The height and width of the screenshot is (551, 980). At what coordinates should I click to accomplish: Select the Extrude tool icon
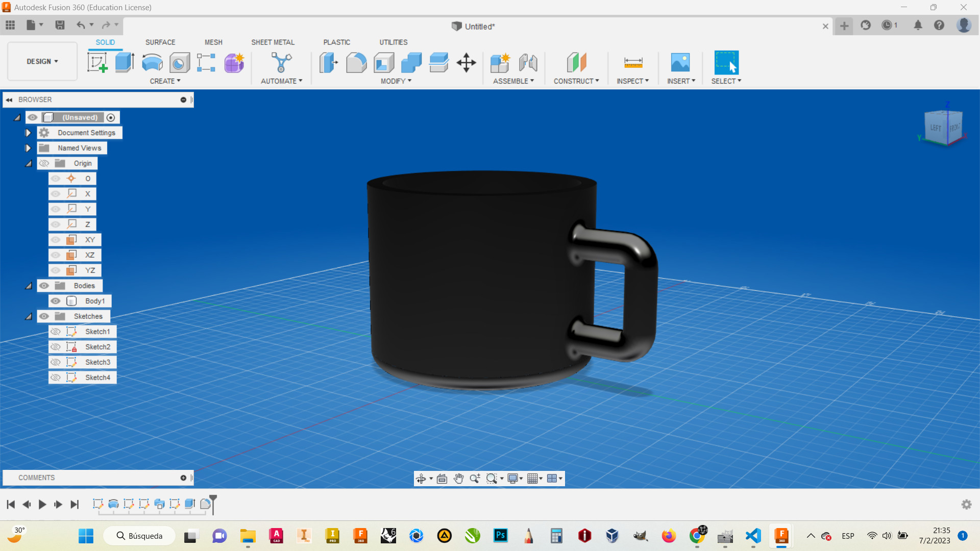pyautogui.click(x=125, y=63)
